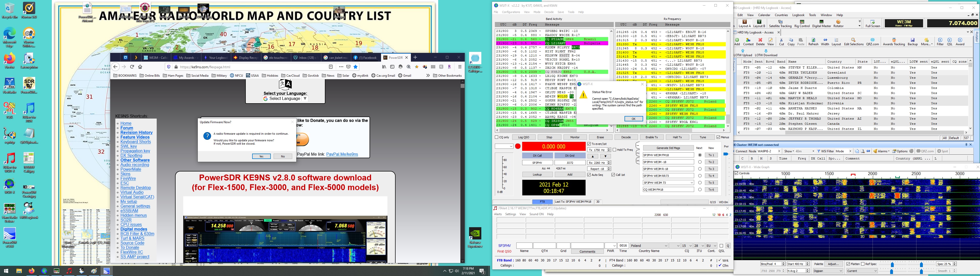Screen dimensions: 980x276
Task: Click the red Delete icon in logbook toolbar
Action: 760,42
